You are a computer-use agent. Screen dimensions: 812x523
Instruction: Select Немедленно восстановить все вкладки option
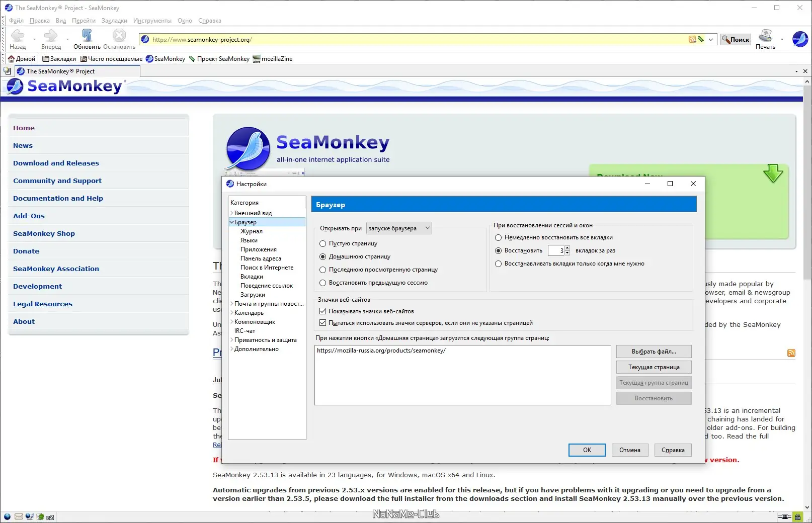(499, 238)
